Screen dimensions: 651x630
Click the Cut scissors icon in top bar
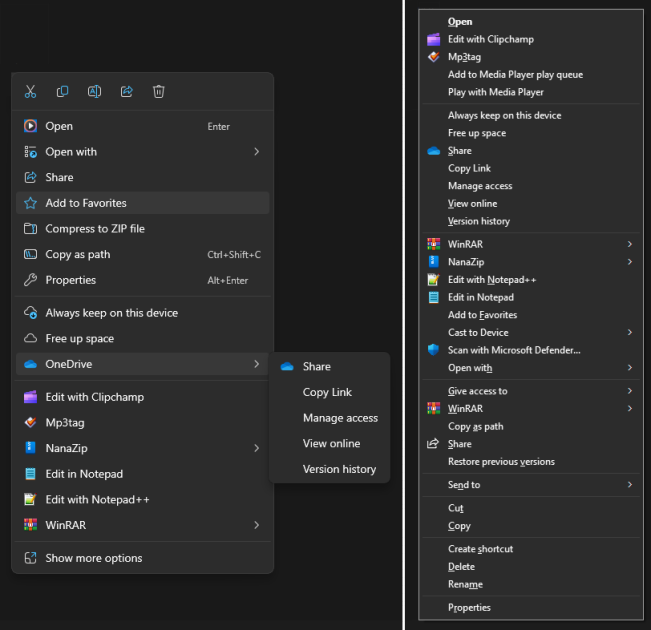(x=30, y=91)
